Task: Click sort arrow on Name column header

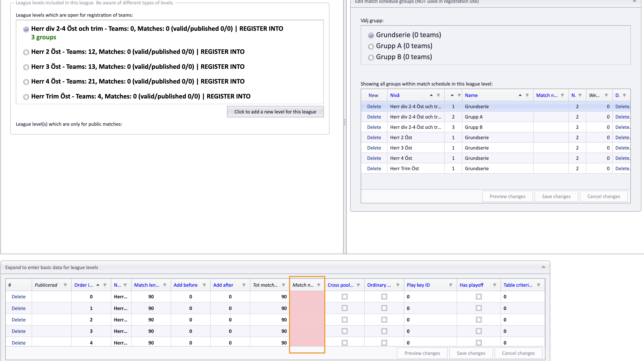Action: coord(520,95)
